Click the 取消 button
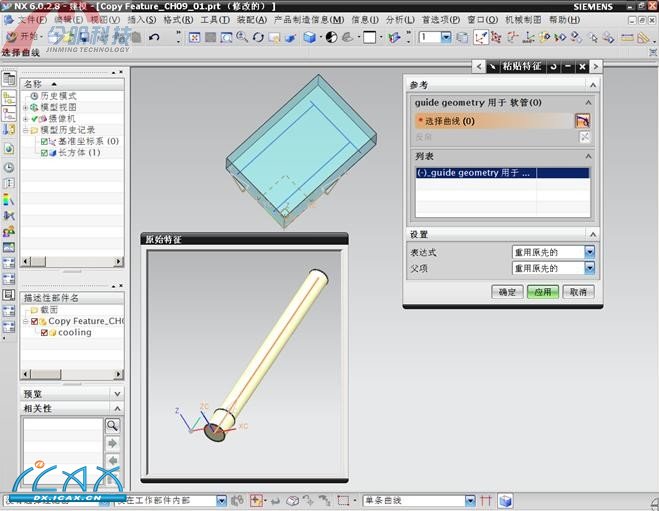Screen dimensions: 659x511 pyautogui.click(x=578, y=292)
